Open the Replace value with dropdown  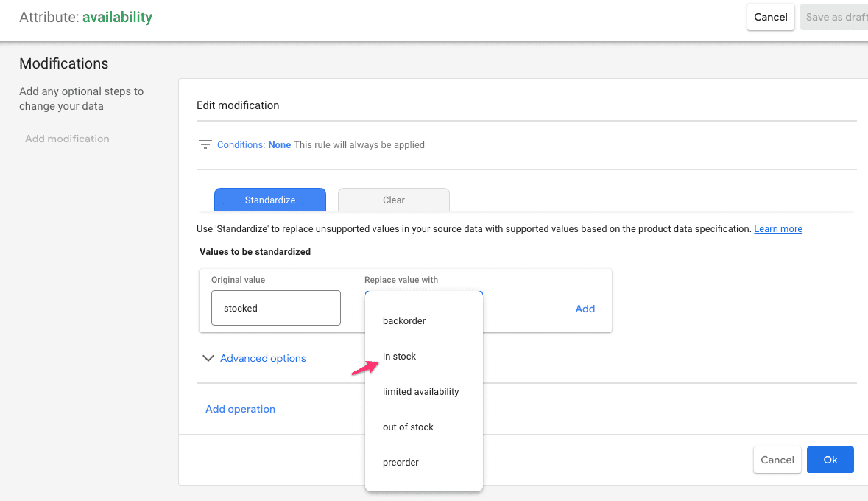[x=423, y=295]
